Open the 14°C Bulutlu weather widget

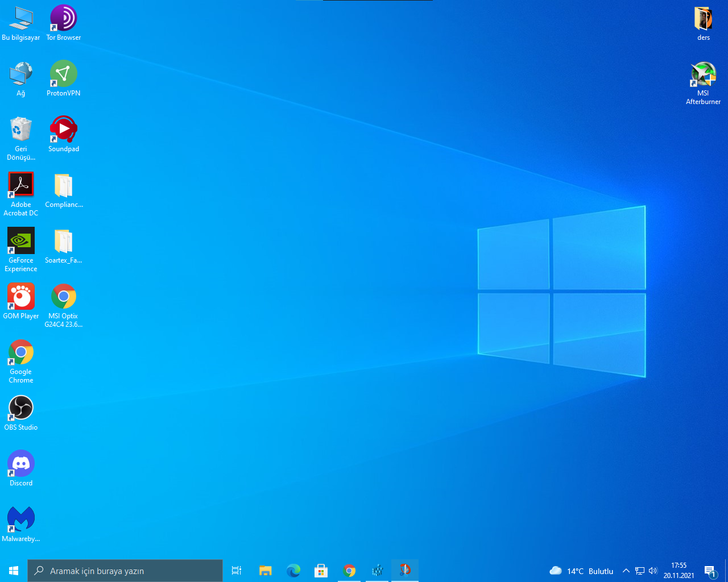pyautogui.click(x=581, y=571)
